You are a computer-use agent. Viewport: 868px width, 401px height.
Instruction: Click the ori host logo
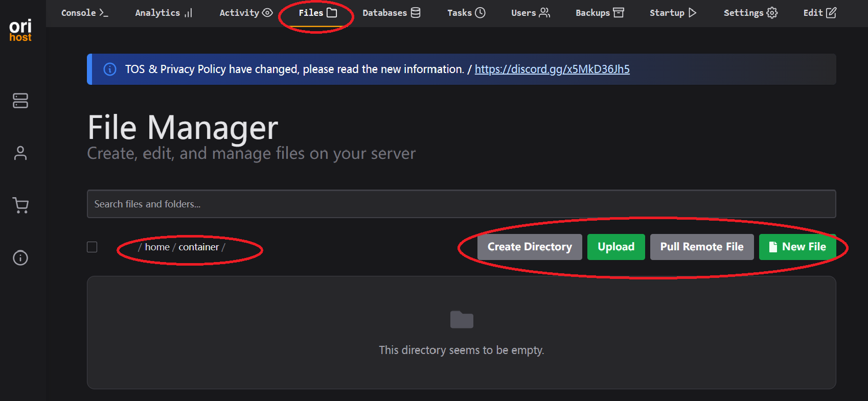pos(20,30)
